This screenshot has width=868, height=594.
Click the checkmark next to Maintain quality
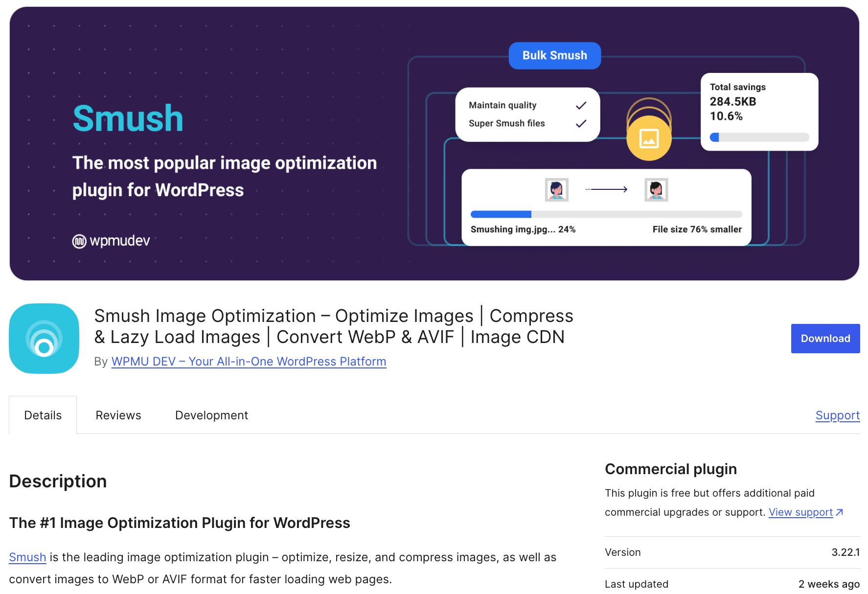click(x=582, y=104)
